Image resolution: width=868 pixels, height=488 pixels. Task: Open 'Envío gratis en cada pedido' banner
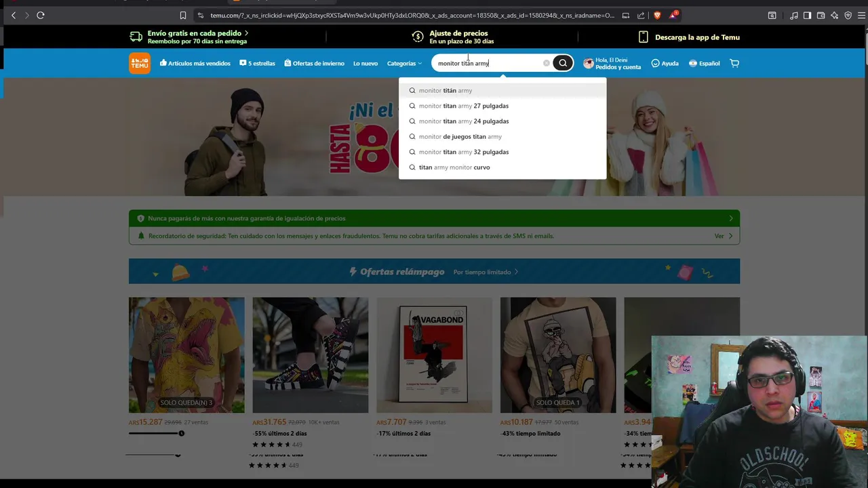coord(189,37)
